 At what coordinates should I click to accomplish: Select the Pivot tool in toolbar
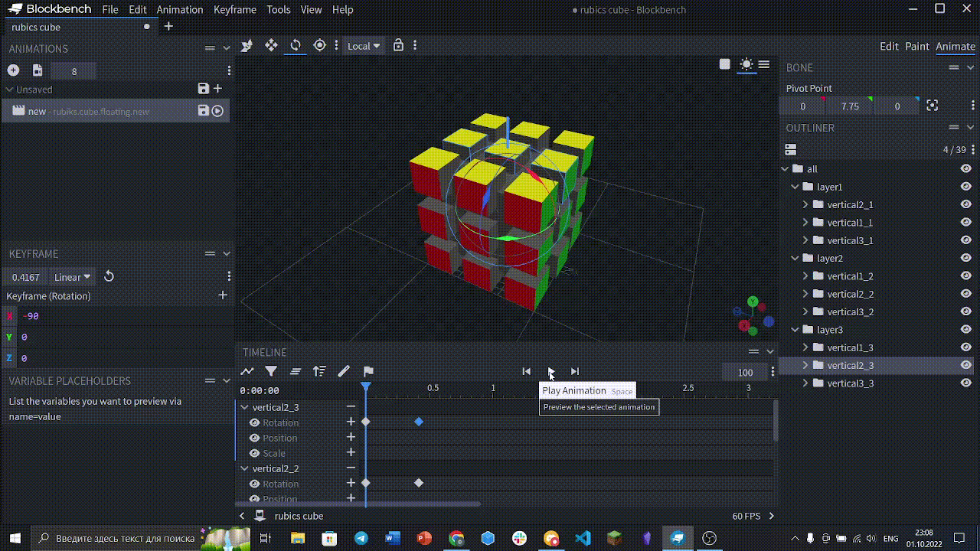320,46
